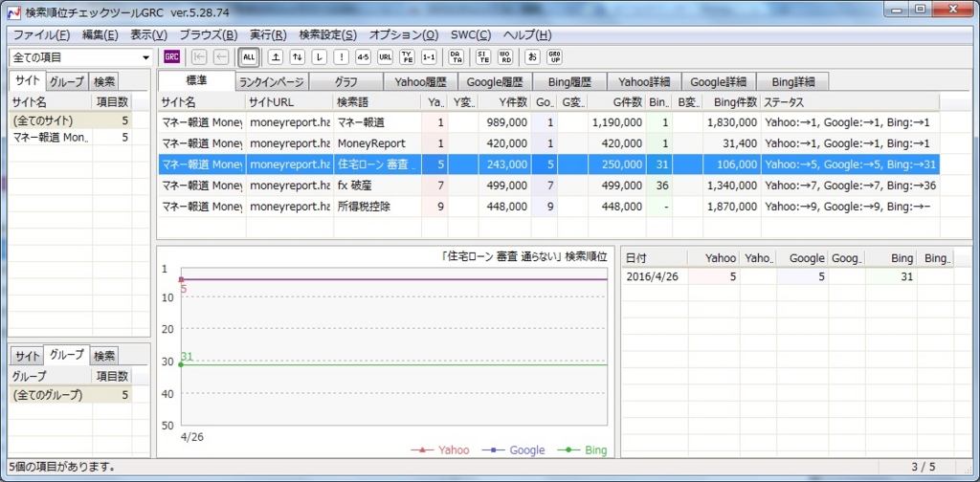Switch to the Google詳細 tab
Screen dimensions: 980x482
(x=719, y=82)
